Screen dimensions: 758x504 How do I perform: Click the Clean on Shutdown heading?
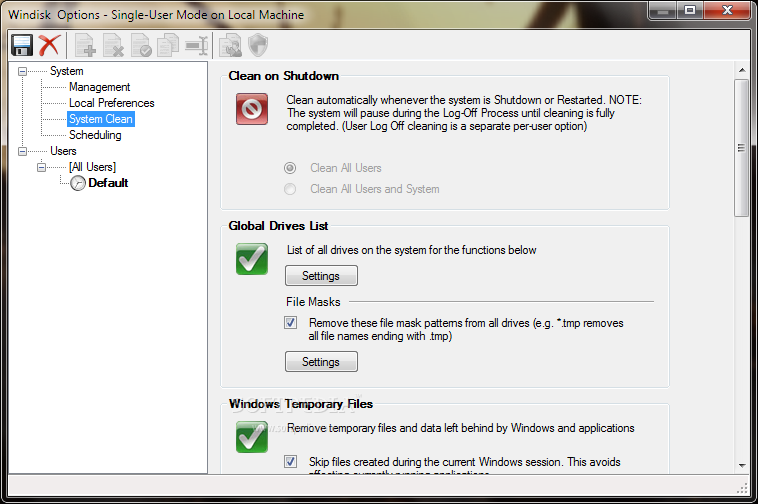[284, 76]
